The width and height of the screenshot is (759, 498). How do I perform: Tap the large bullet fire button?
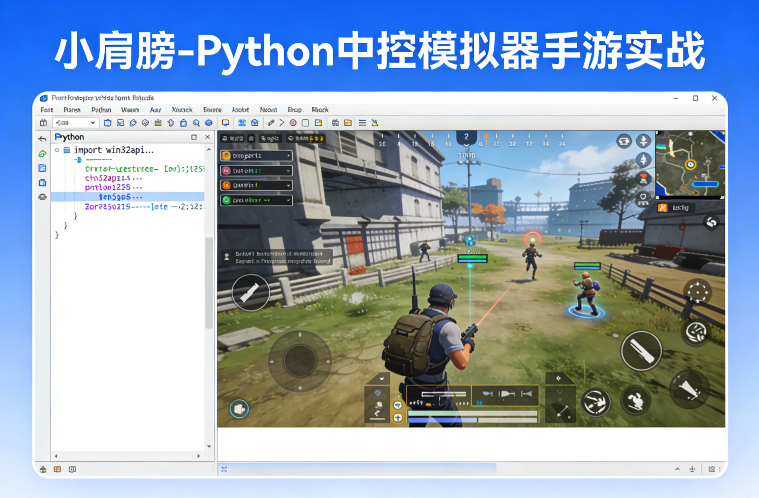point(641,350)
